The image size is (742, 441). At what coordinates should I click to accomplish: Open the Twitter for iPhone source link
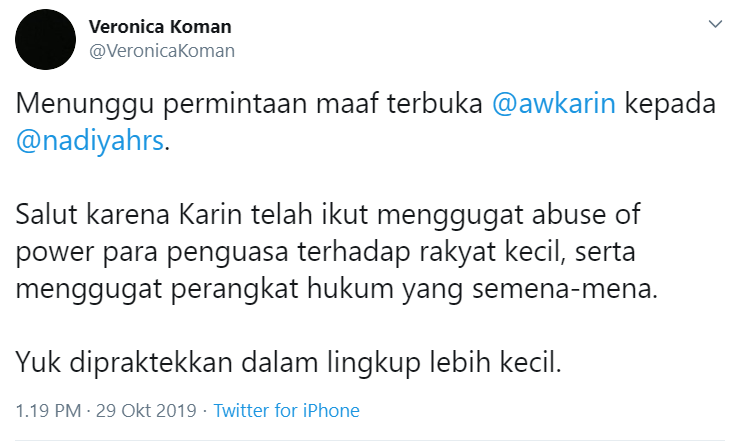[286, 410]
